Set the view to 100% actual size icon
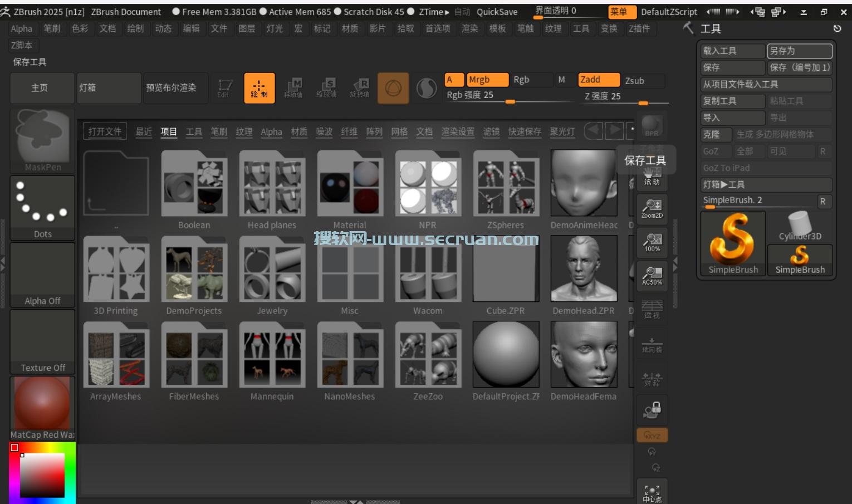 point(652,242)
